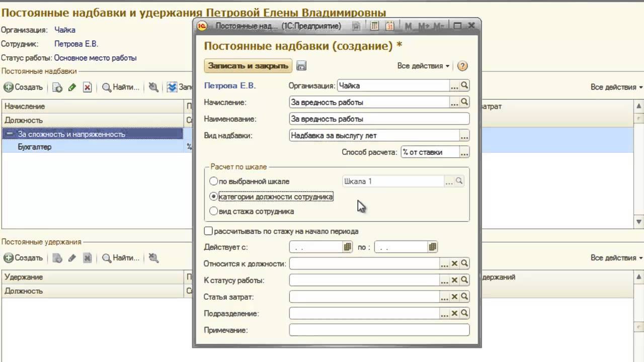The height and width of the screenshot is (362, 644).
Task: Click the M memory button in title bar
Action: click(x=409, y=26)
